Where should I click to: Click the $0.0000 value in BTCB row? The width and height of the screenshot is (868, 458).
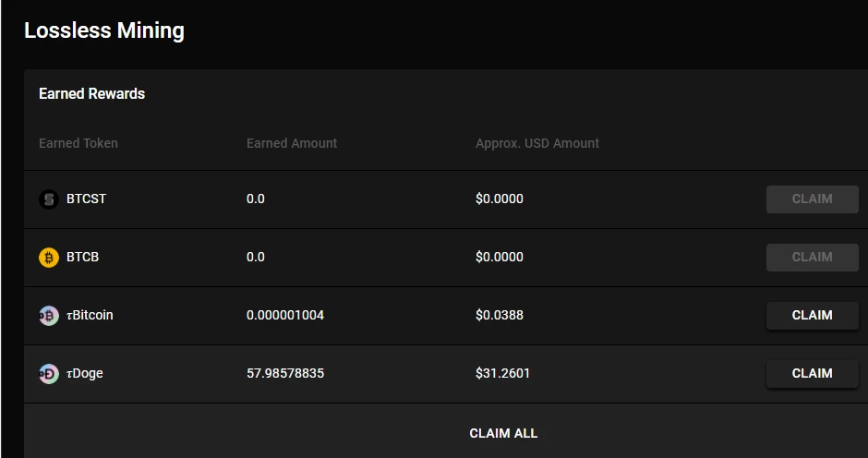[500, 257]
